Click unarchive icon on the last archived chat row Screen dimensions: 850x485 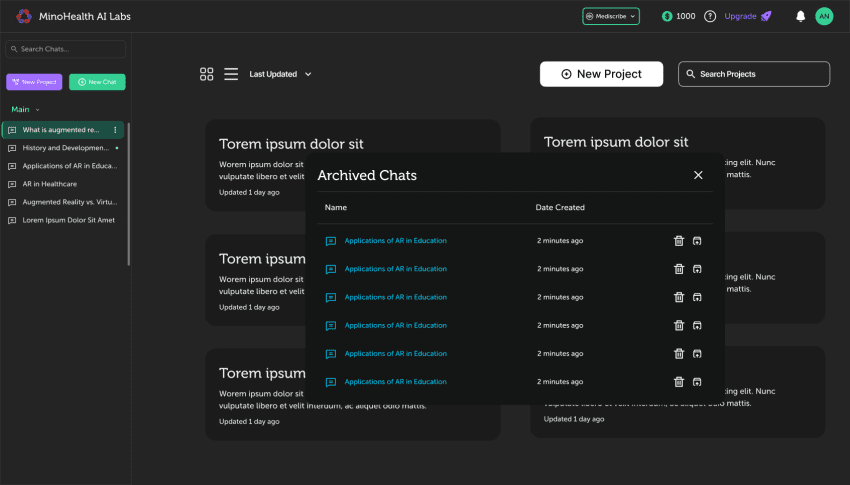(x=697, y=381)
